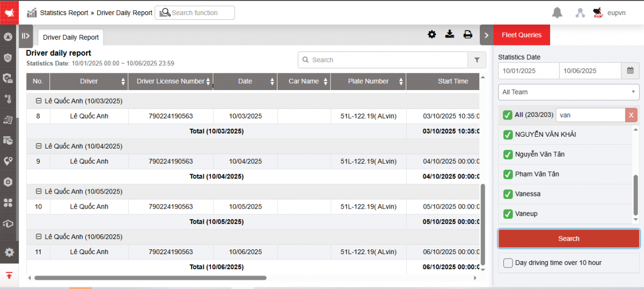Toggle the All (203/203) checkbox

[x=507, y=115]
